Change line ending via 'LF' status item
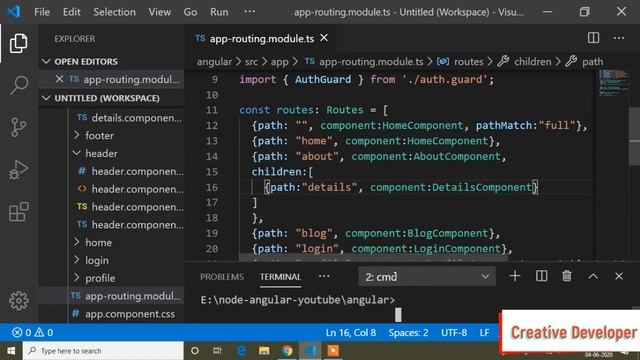 coord(484,333)
